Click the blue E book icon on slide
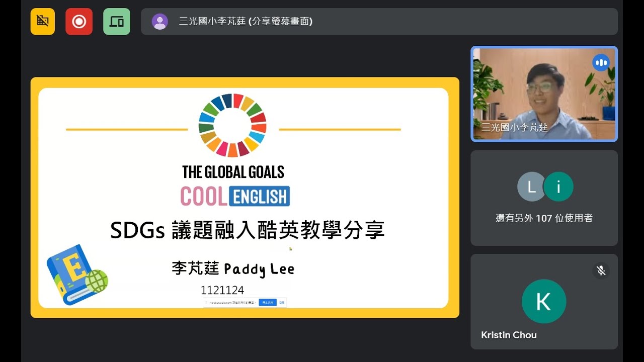The height and width of the screenshot is (362, 644). (x=77, y=275)
